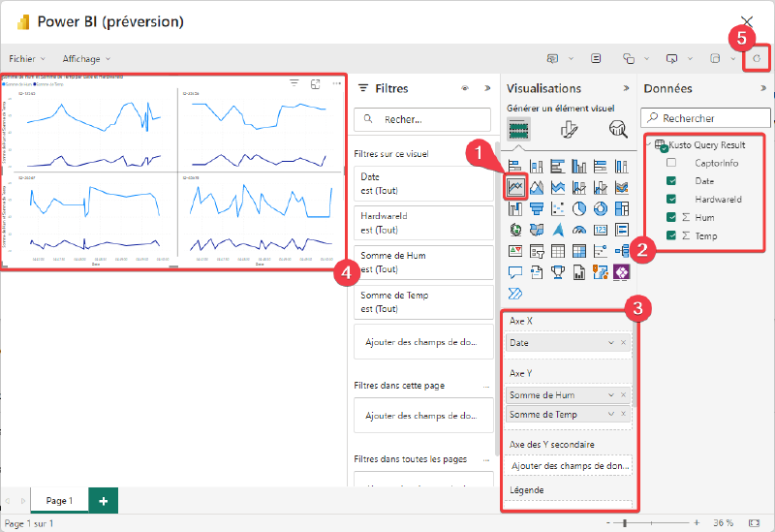775x532 pixels.
Task: Open the HardwareId filter card
Action: (423, 223)
